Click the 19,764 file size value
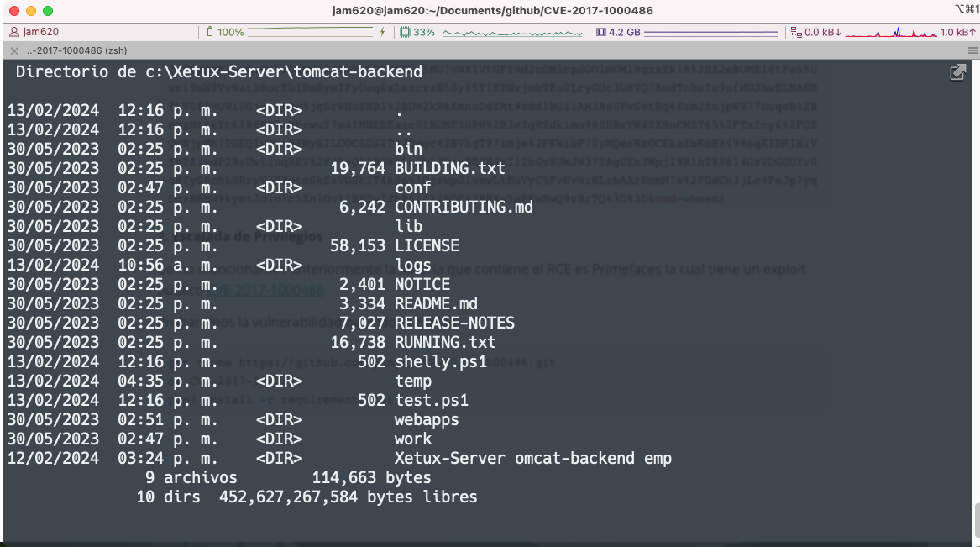The image size is (980, 547). coord(358,168)
